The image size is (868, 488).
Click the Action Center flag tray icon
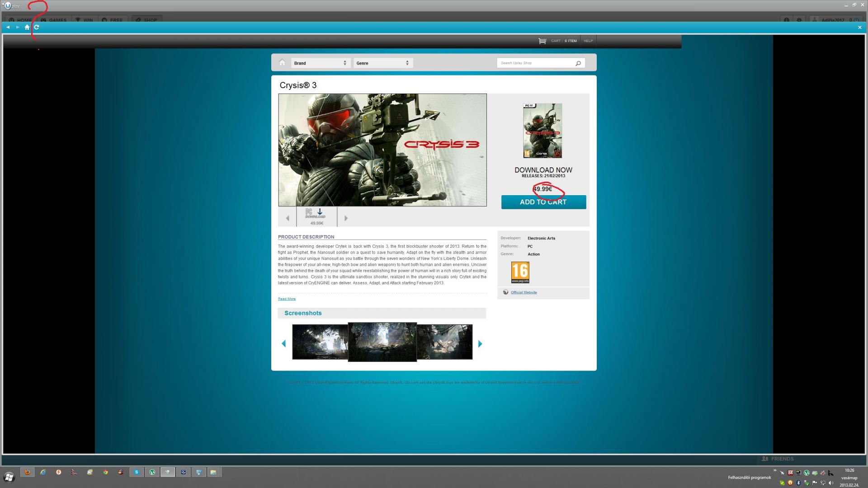[x=815, y=483]
